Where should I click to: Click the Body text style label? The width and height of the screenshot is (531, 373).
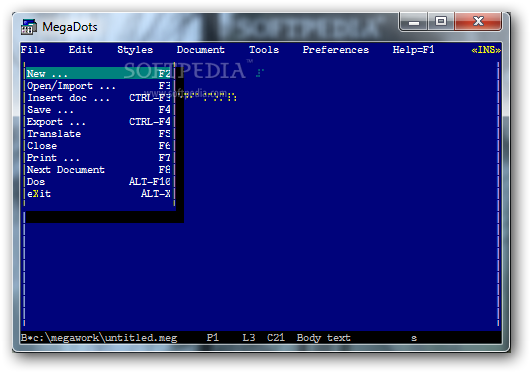click(323, 338)
